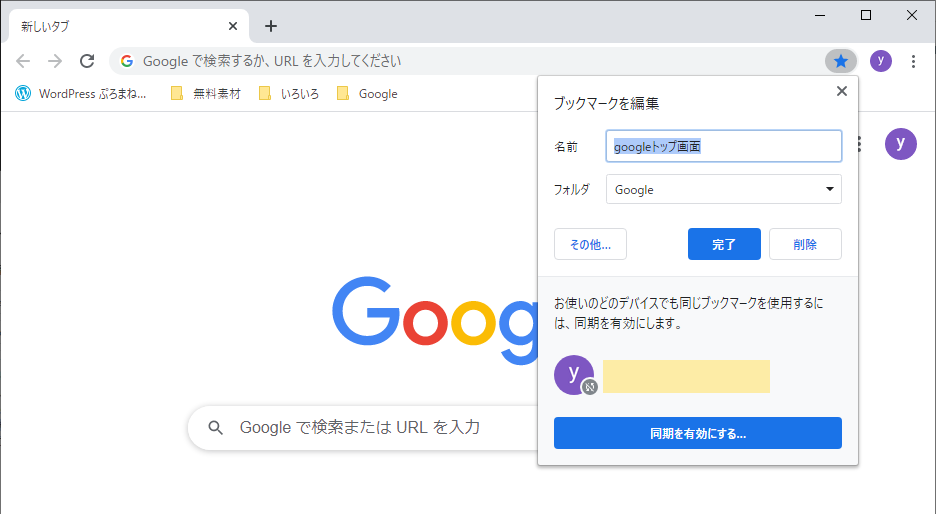The width and height of the screenshot is (936, 514).
Task: Click the 削除 button
Action: tap(805, 244)
